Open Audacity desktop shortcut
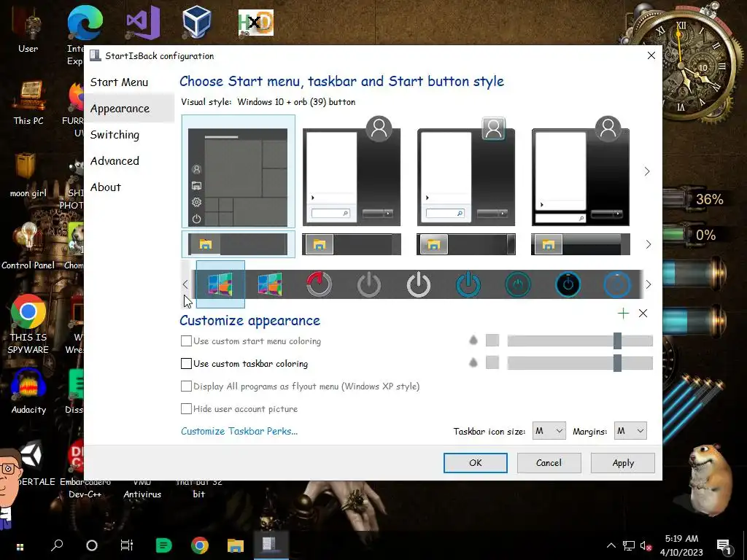747x560 pixels. click(x=28, y=392)
